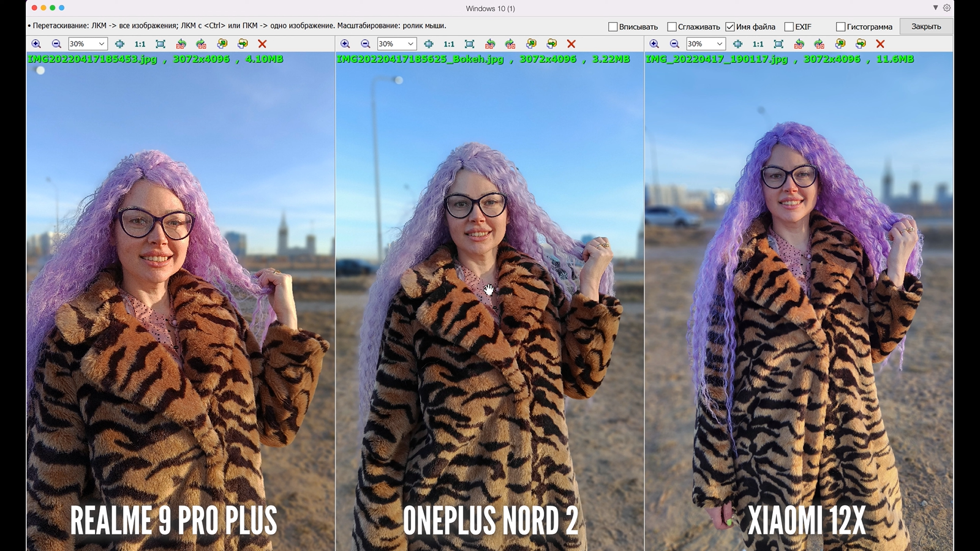Click the red X above the Xiaomi photo

pos(880,44)
